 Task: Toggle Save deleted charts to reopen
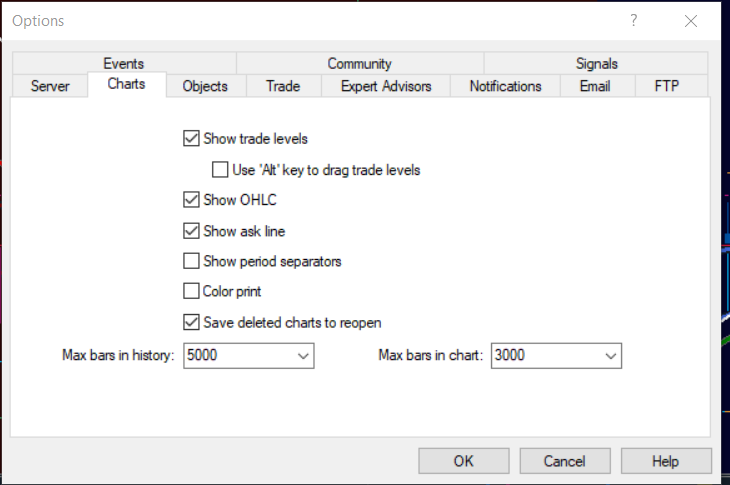click(x=192, y=323)
